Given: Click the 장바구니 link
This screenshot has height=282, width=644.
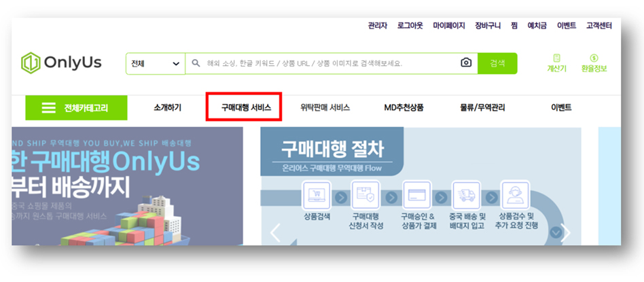Looking at the screenshot, I should 486,25.
